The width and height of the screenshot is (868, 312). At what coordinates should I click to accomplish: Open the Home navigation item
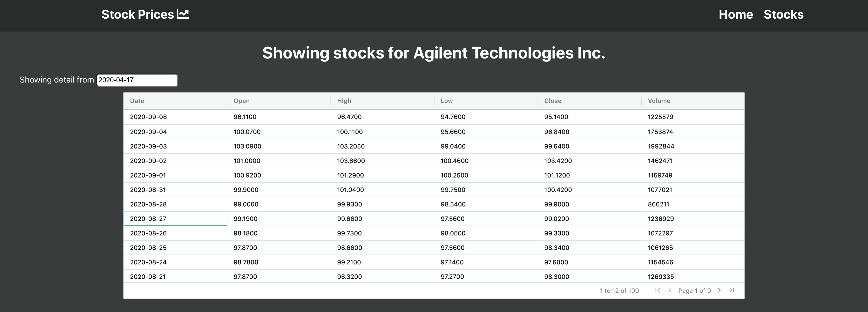(736, 14)
